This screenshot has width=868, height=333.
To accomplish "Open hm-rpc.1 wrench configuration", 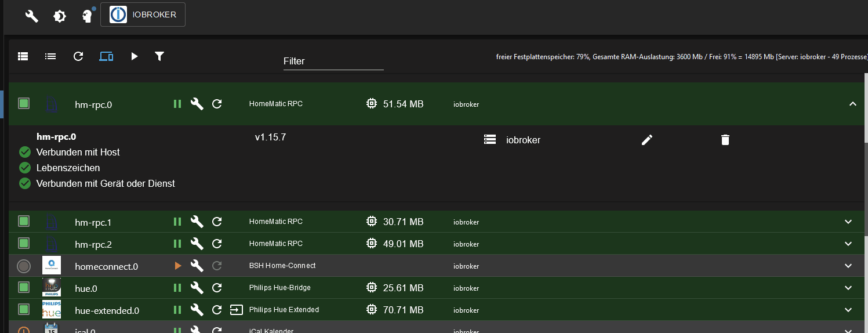I will click(x=197, y=222).
